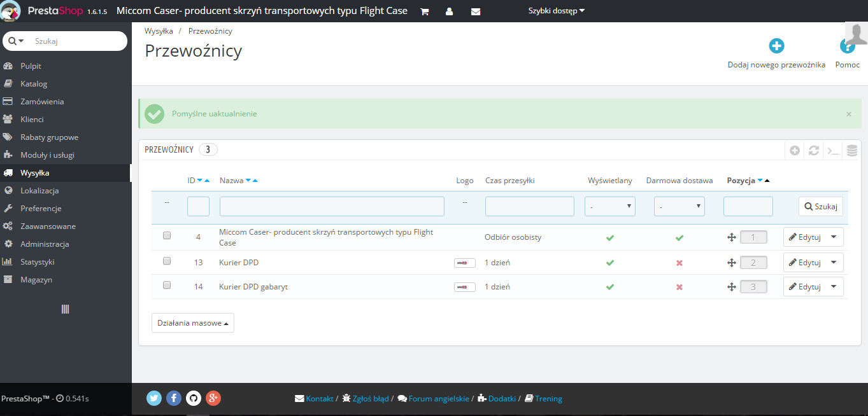The height and width of the screenshot is (416, 868).
Task: Click the small add icon in panel header
Action: pos(795,151)
